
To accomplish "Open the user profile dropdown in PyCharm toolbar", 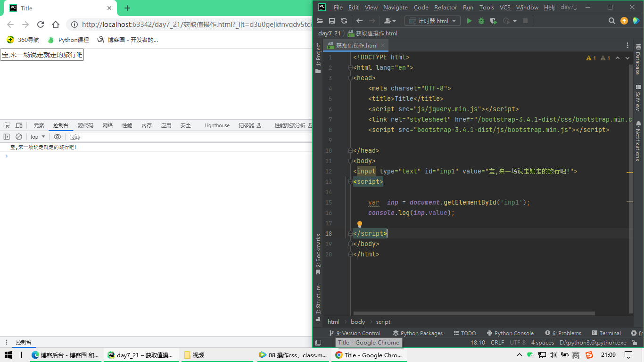I will [x=389, y=21].
